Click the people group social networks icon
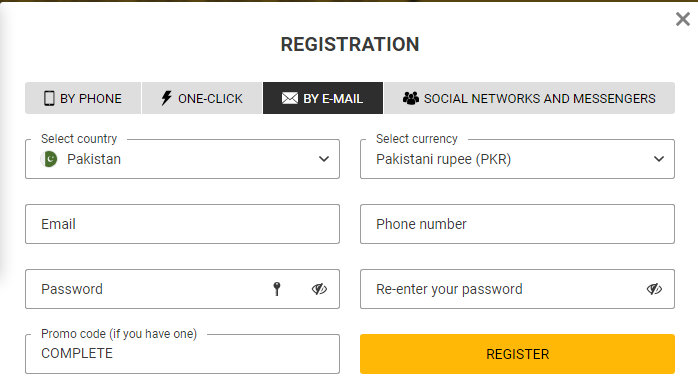This screenshot has width=698, height=380. pyautogui.click(x=411, y=98)
